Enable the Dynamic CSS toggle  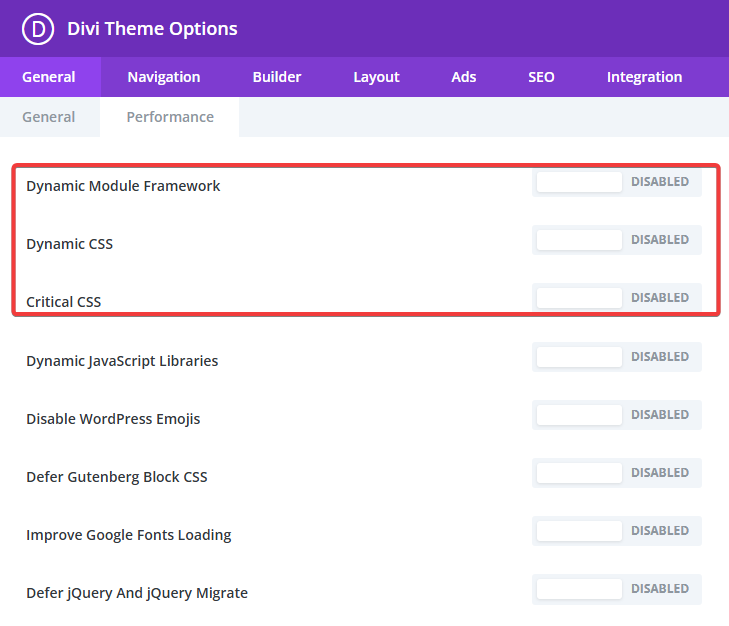tap(616, 240)
